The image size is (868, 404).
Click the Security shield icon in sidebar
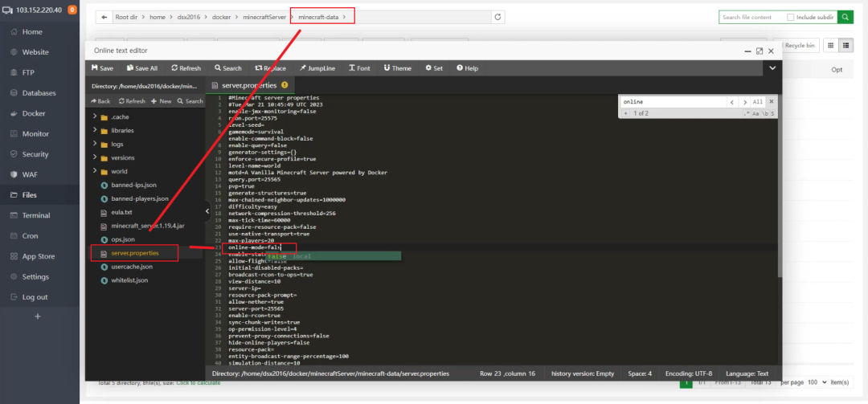(14, 154)
